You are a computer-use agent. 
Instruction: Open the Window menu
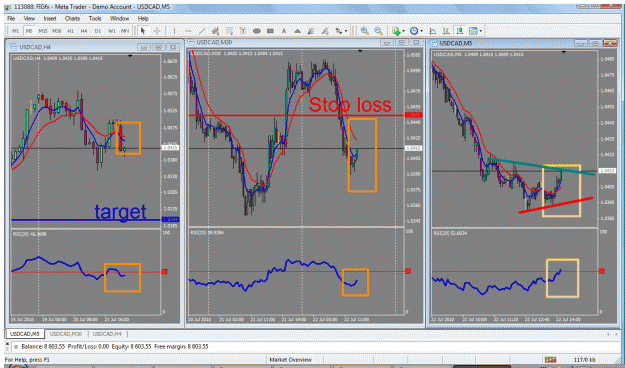(x=119, y=18)
